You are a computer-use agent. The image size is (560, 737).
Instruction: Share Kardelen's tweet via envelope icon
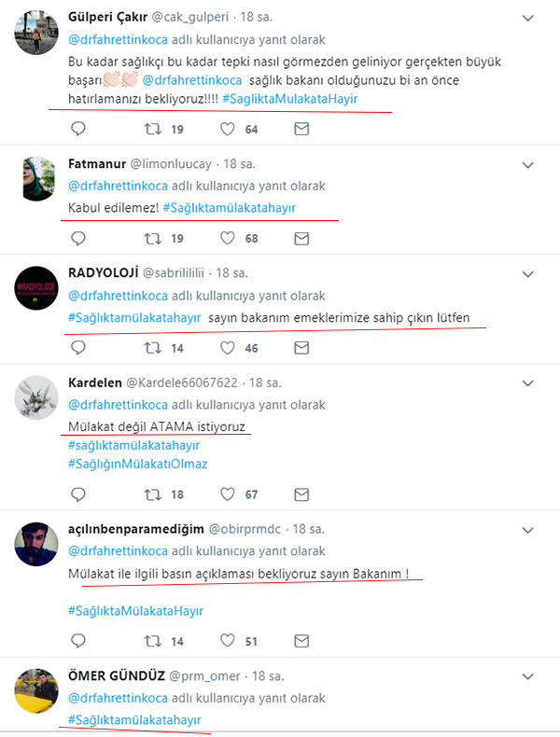(x=301, y=494)
